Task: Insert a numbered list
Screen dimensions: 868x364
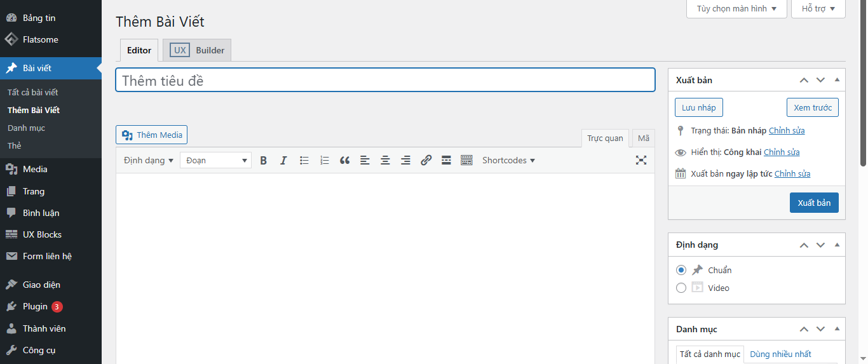Action: coord(325,161)
